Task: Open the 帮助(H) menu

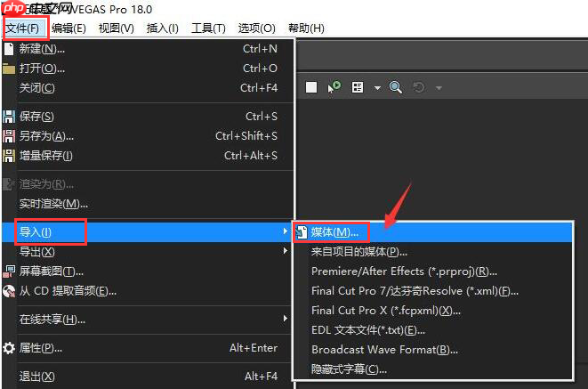Action: [x=306, y=28]
